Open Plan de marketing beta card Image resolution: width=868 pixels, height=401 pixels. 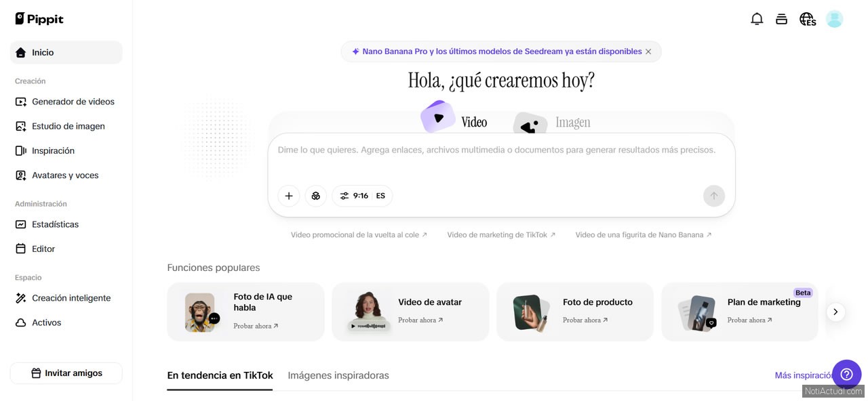click(740, 312)
